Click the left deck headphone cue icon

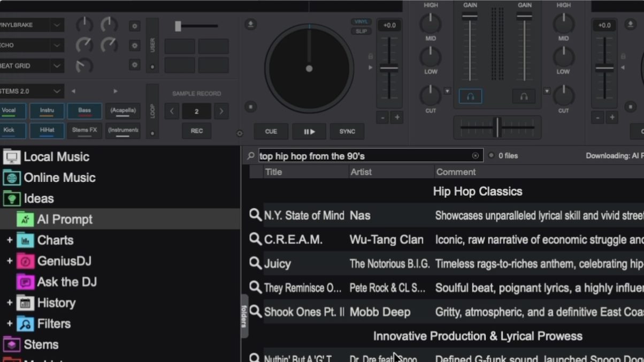point(470,96)
